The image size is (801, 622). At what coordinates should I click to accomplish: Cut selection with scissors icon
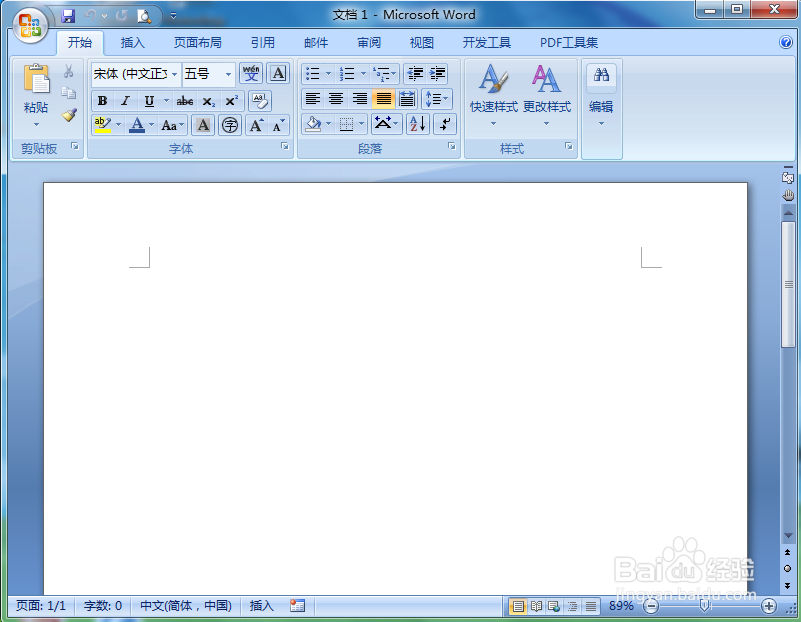pos(68,71)
